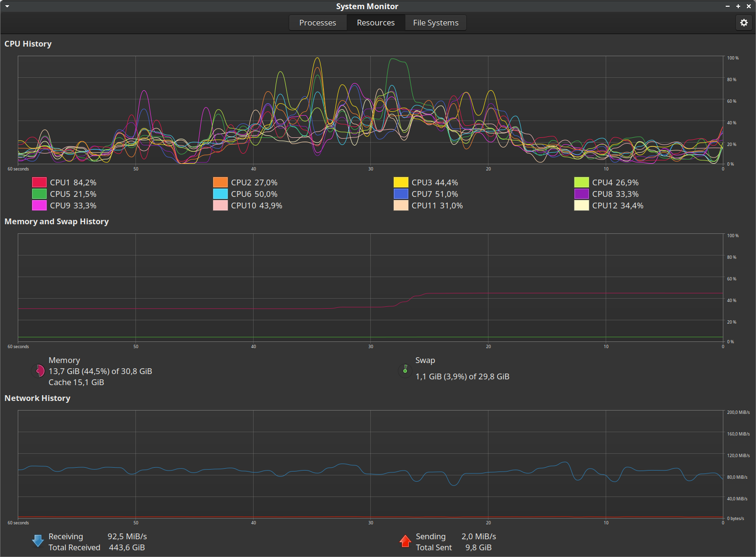Click the blue Receiving down-arrow icon

pyautogui.click(x=38, y=541)
